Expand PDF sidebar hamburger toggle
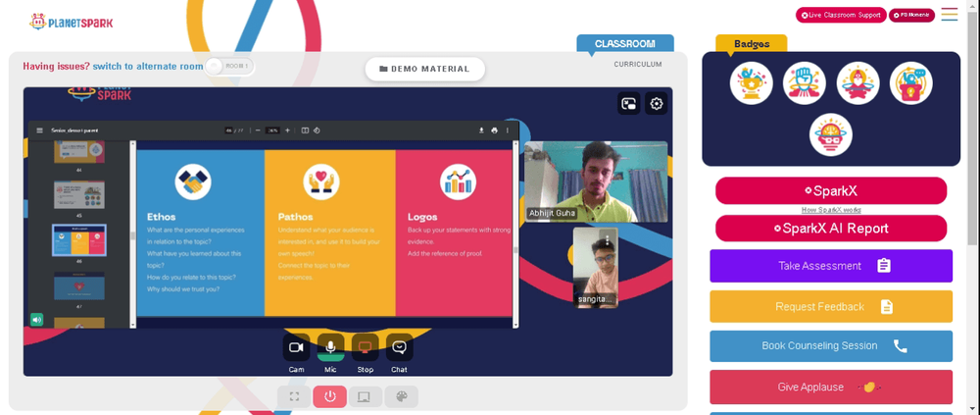980x415 pixels. click(x=40, y=130)
